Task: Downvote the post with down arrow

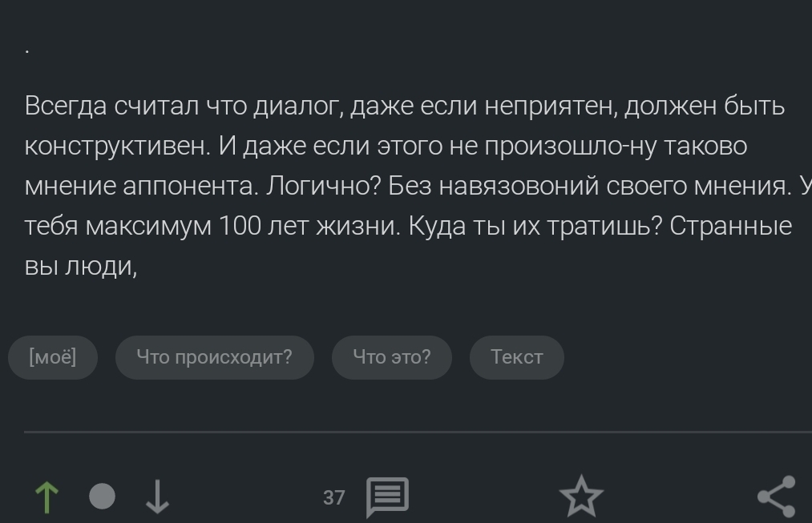Action: pos(157,497)
